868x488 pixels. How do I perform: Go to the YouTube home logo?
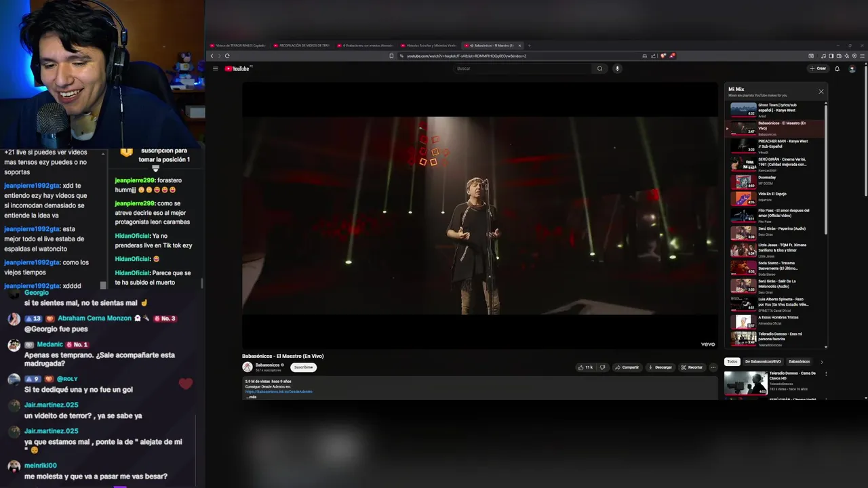(x=237, y=68)
